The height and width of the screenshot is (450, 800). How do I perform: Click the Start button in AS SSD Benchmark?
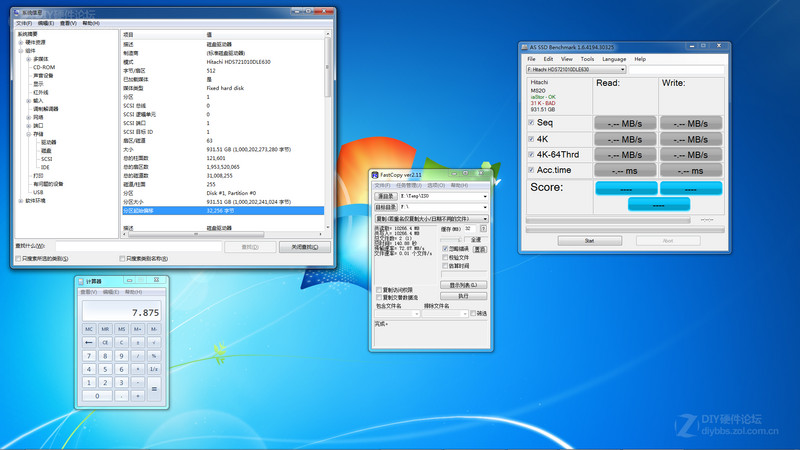coord(589,240)
